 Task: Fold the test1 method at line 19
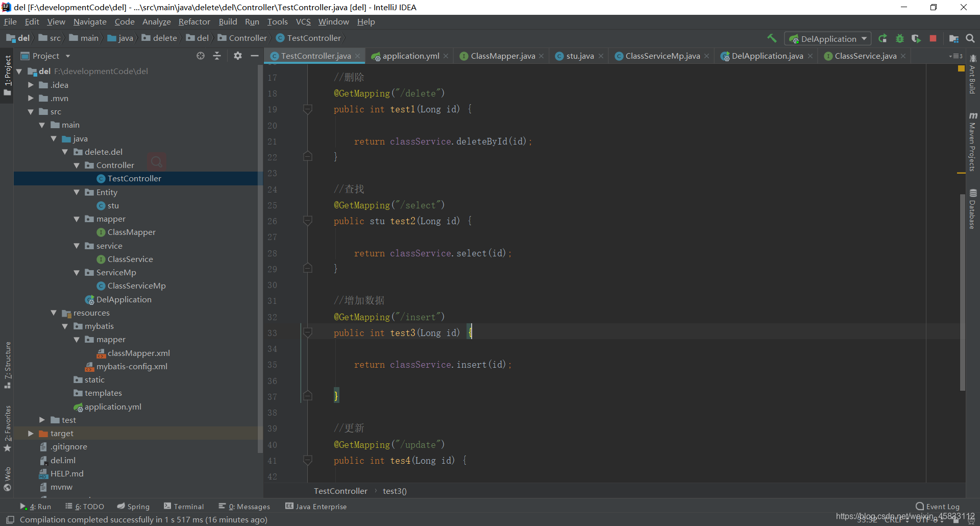(x=308, y=109)
